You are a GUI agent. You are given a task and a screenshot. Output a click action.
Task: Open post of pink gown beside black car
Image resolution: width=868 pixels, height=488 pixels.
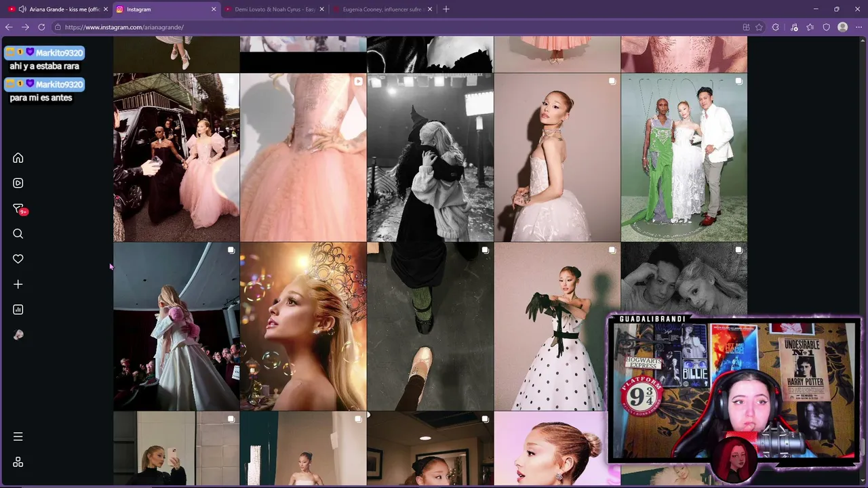(176, 157)
